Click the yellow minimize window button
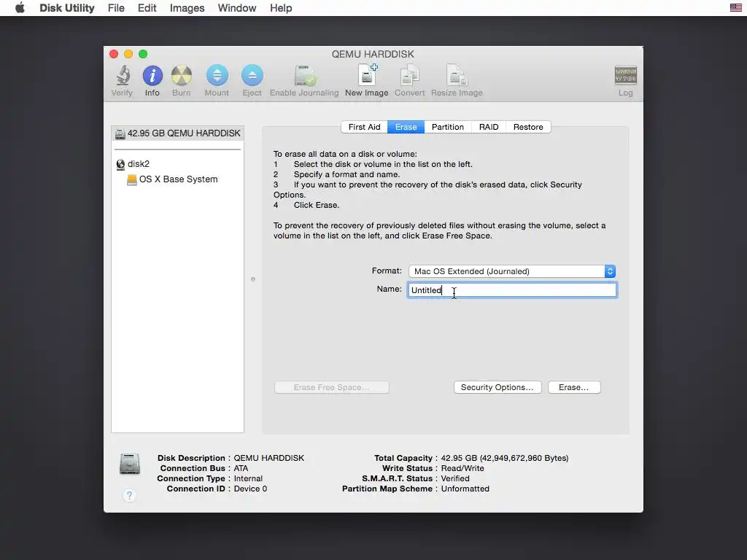Image resolution: width=747 pixels, height=560 pixels. [x=128, y=54]
